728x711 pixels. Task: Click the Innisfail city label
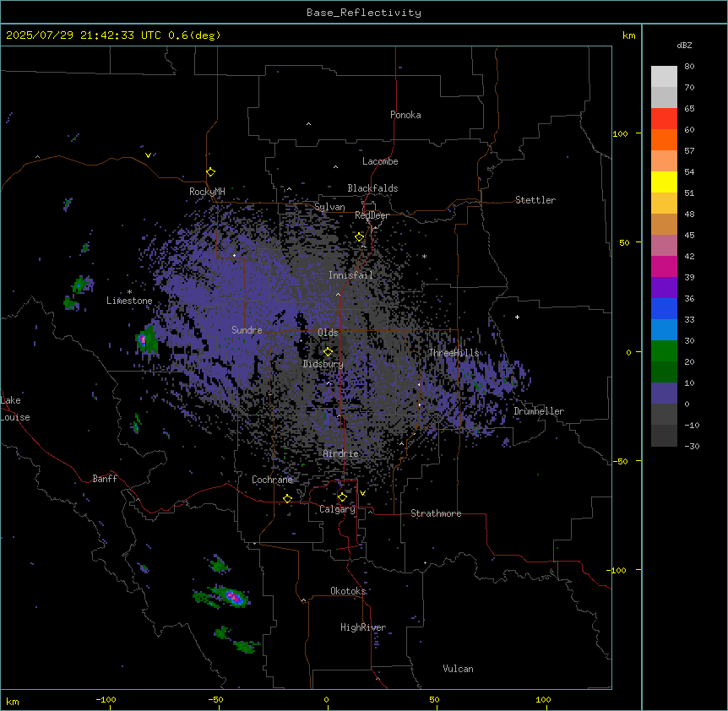pos(350,275)
